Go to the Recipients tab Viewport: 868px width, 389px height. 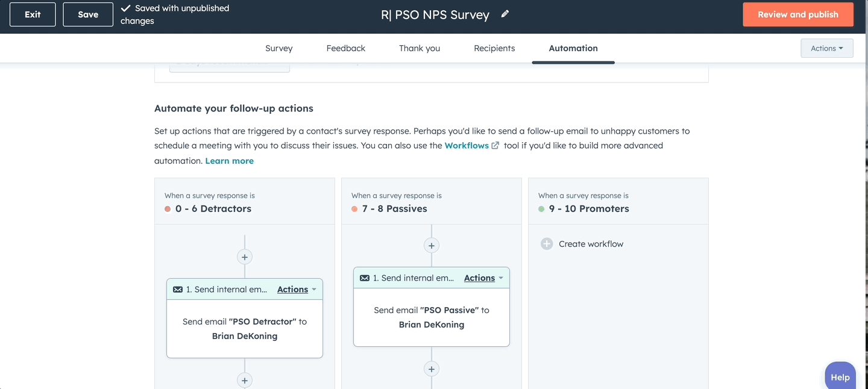pos(494,48)
